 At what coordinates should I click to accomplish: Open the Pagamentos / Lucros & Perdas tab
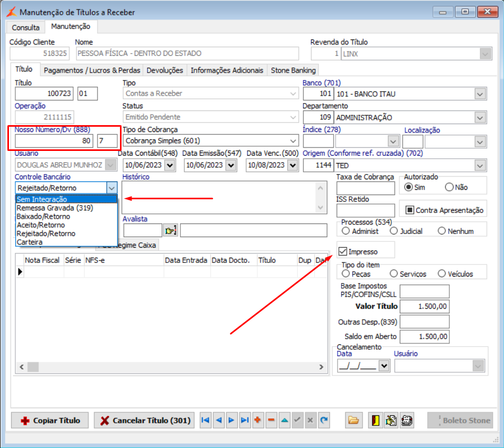coord(92,70)
